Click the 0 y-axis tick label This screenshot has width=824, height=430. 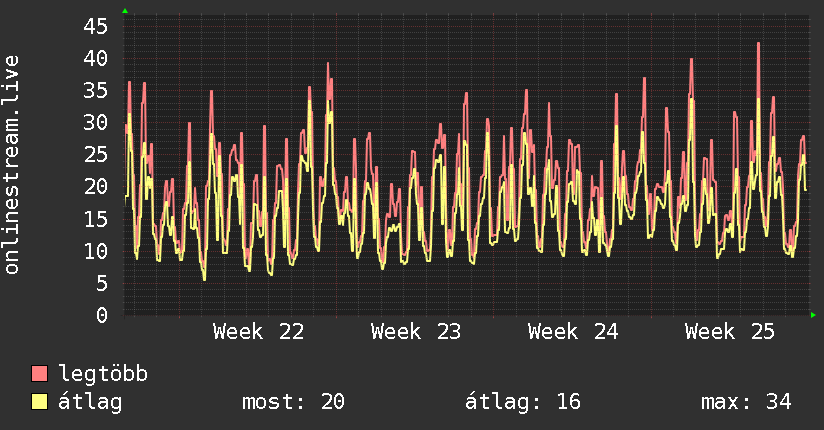click(x=102, y=315)
